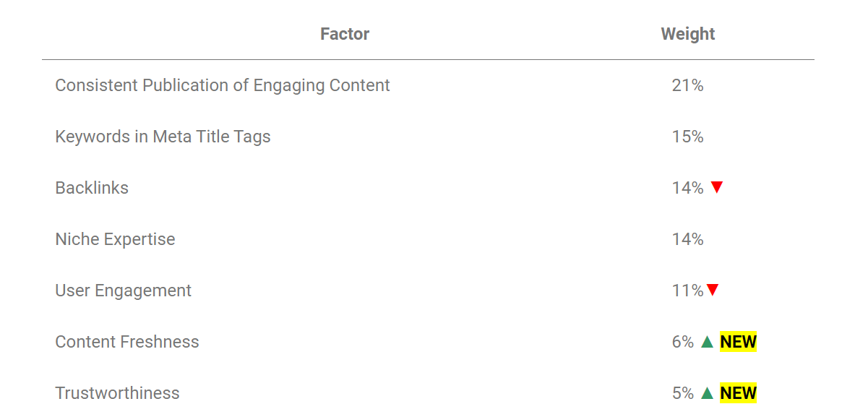This screenshot has height=417, width=868.
Task: Click the Factor column header
Action: 345,34
